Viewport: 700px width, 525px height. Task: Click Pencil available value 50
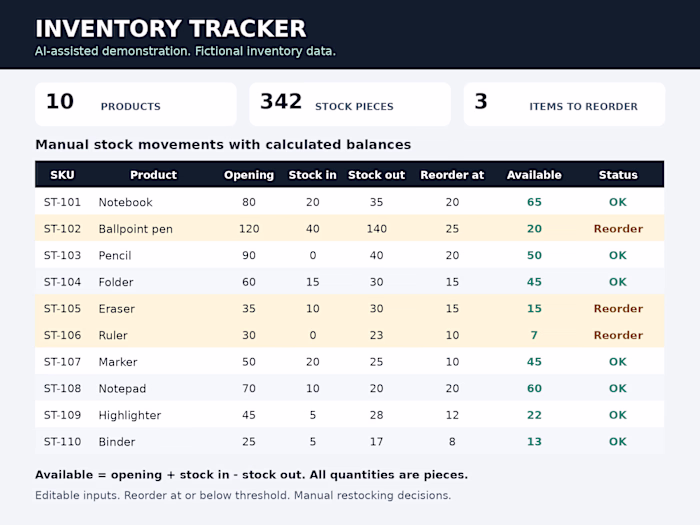[534, 255]
